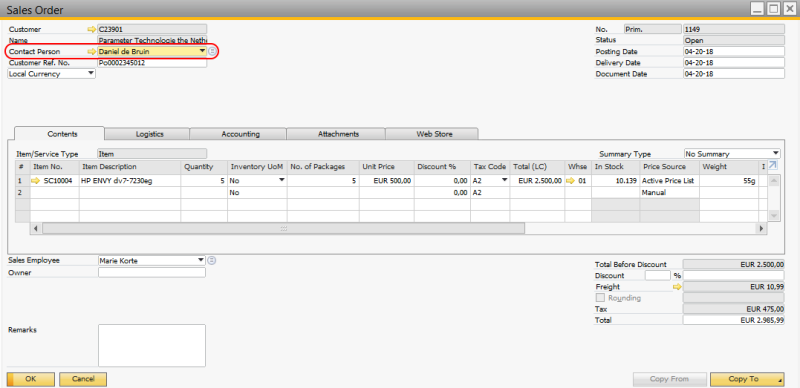This screenshot has height=388, width=800.
Task: Open the Contact Person dropdown
Action: (202, 51)
